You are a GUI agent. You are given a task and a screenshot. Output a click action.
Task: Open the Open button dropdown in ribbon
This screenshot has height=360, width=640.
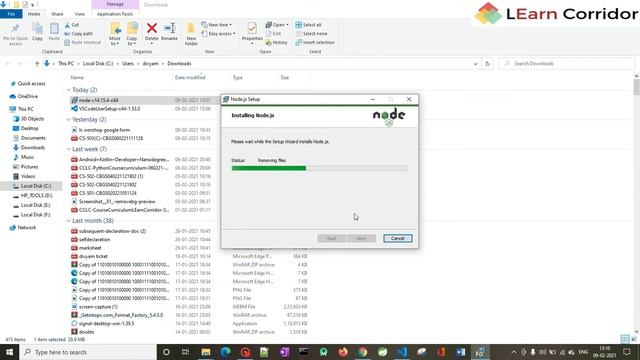pos(277,25)
